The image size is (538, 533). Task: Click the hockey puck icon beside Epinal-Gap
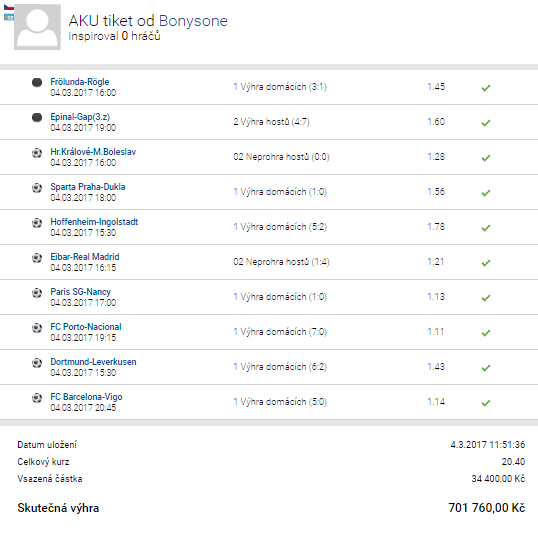(37, 117)
